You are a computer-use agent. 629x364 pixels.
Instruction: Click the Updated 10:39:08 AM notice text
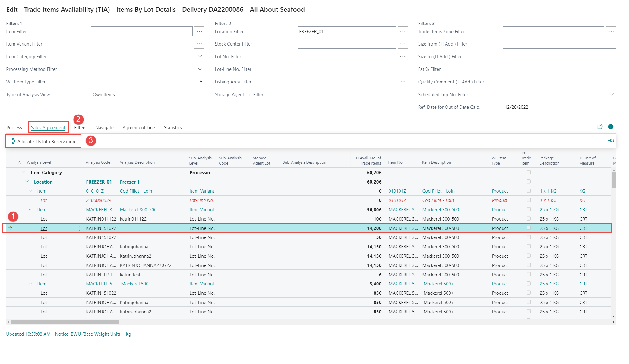pyautogui.click(x=68, y=334)
